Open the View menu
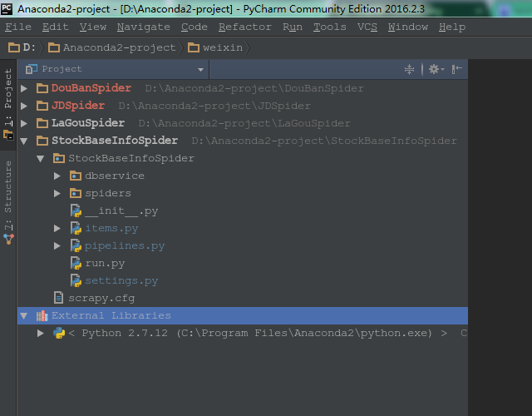Image resolution: width=532 pixels, height=416 pixels. [93, 27]
